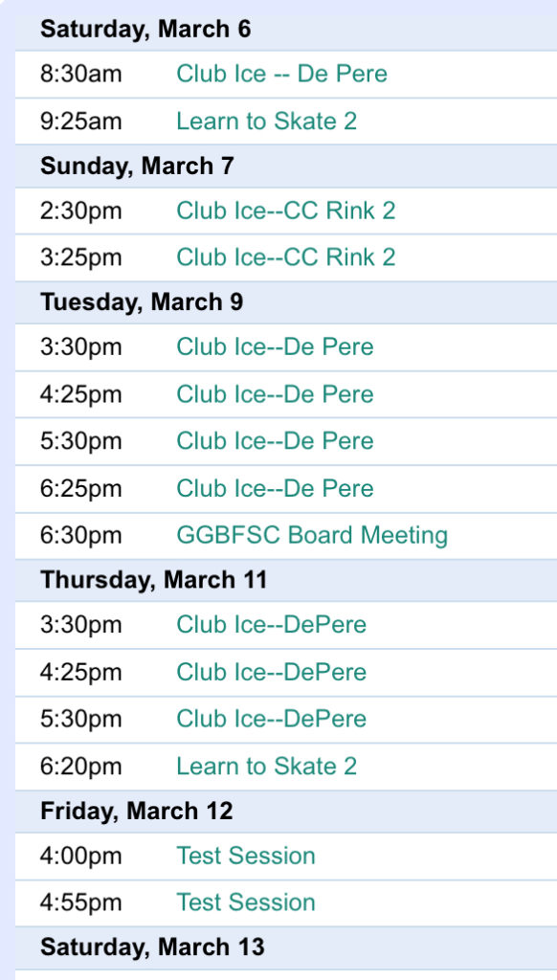Click the Saturday, March 6 date header
Viewport: 557px width, 980px height.
145,30
